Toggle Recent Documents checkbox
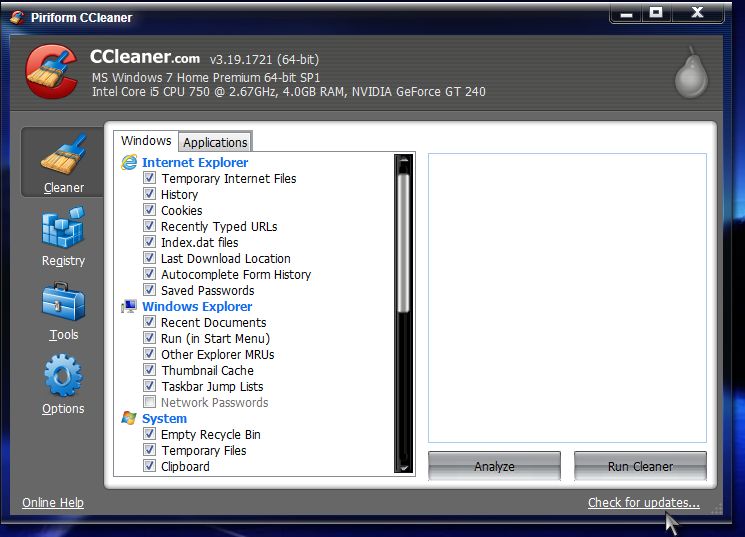Screen dimensions: 745x537 point(149,322)
